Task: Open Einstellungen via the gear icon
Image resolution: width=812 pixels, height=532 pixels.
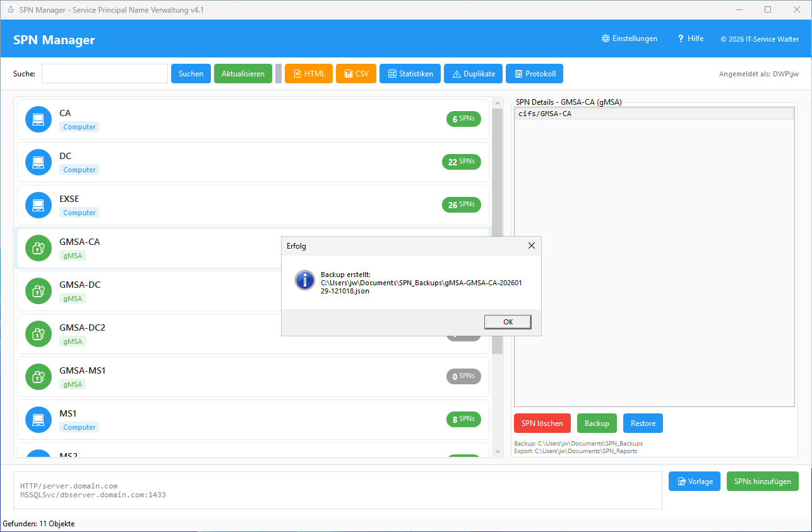Action: point(606,38)
